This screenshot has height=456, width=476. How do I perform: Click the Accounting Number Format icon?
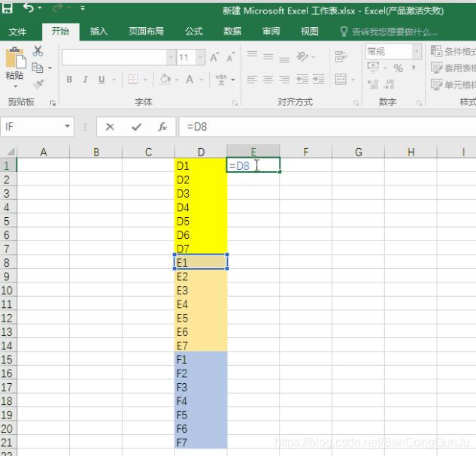[373, 68]
